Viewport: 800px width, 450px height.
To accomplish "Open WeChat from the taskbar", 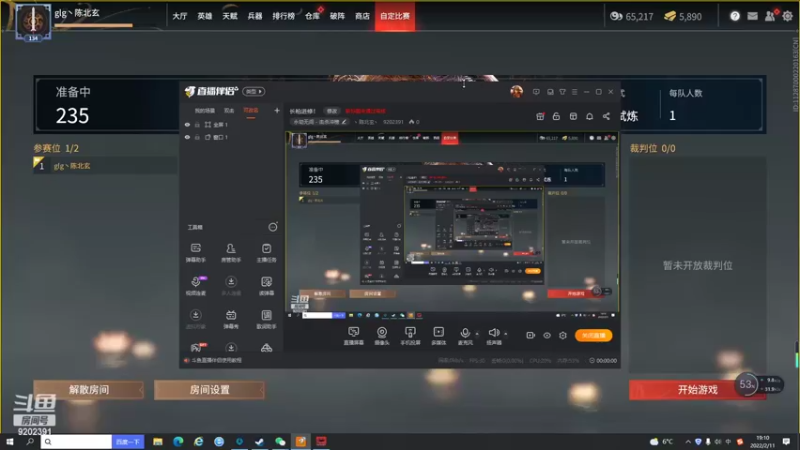I will 280,441.
